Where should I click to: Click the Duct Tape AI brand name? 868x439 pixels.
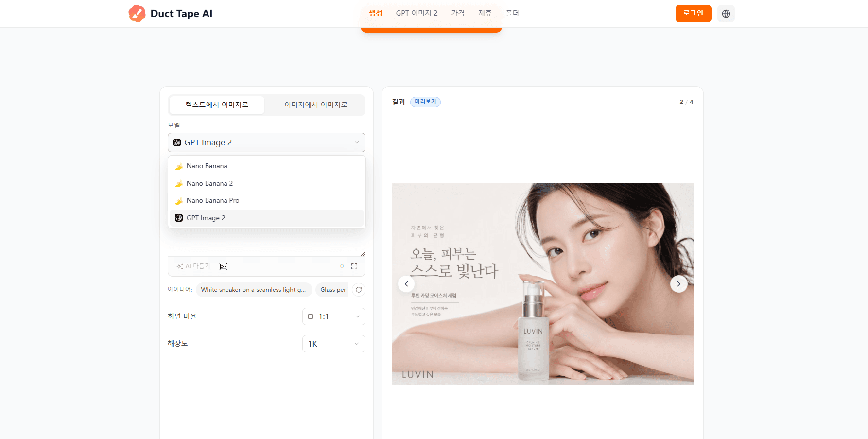181,14
